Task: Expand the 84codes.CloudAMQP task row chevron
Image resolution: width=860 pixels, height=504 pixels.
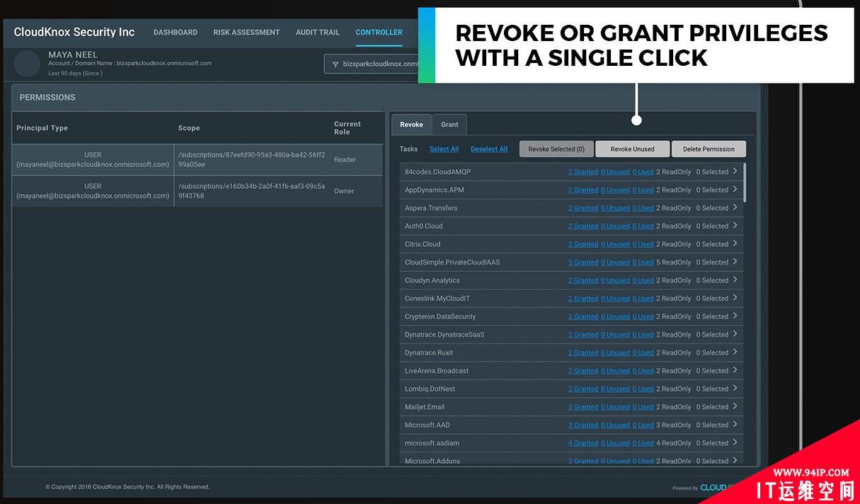Action: click(x=735, y=171)
